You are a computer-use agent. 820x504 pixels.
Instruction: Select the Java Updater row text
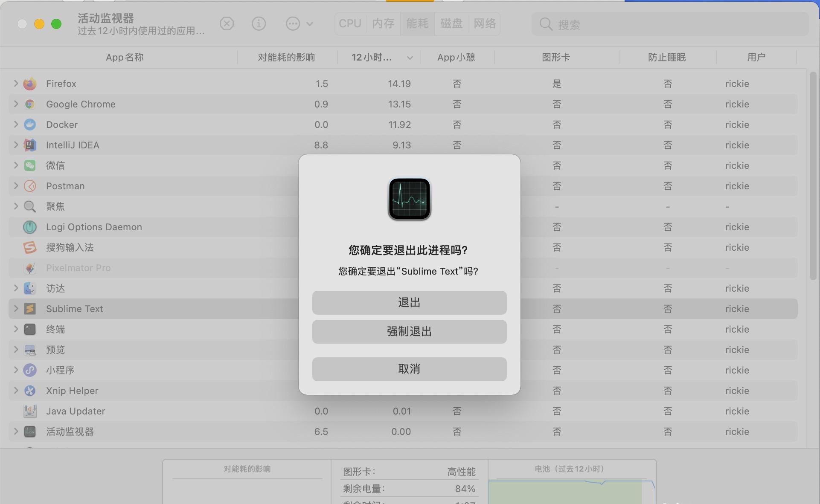76,411
